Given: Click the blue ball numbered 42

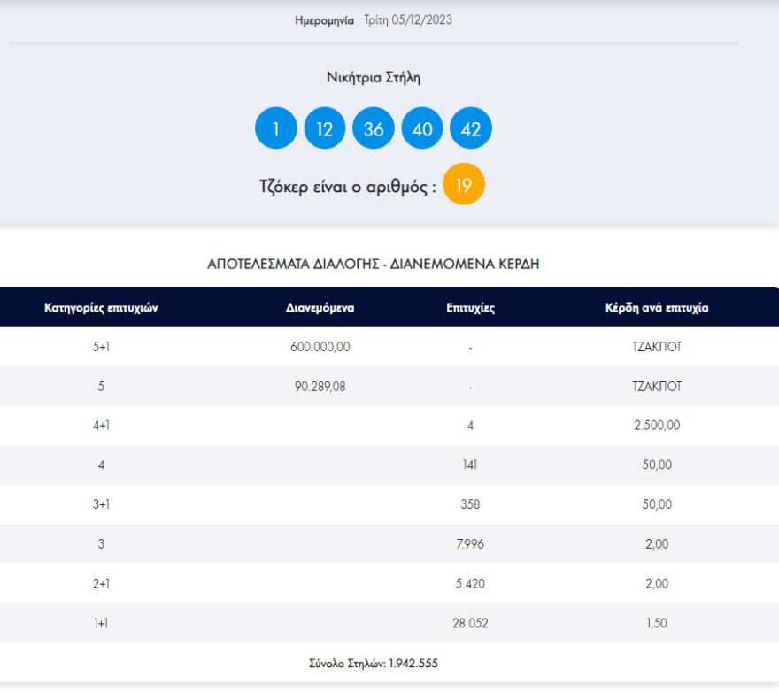Looking at the screenshot, I should point(471,129).
